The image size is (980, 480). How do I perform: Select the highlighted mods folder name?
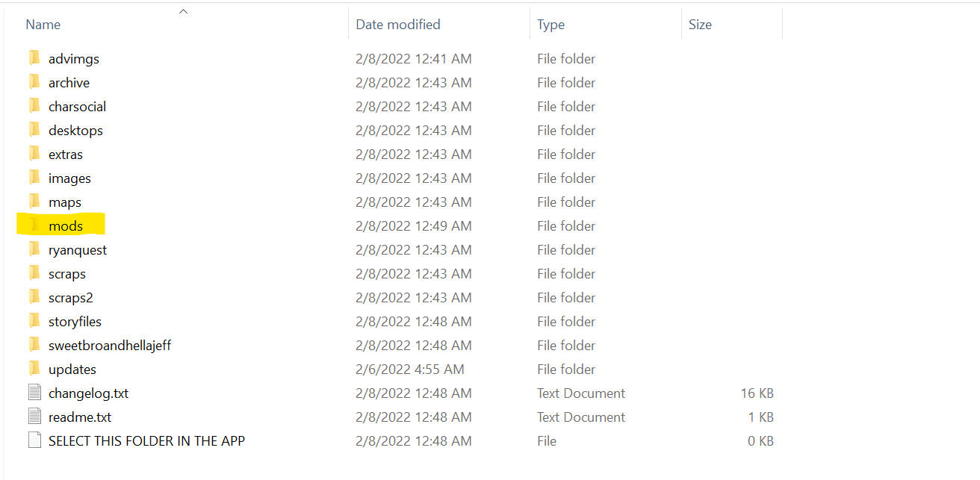click(x=66, y=225)
